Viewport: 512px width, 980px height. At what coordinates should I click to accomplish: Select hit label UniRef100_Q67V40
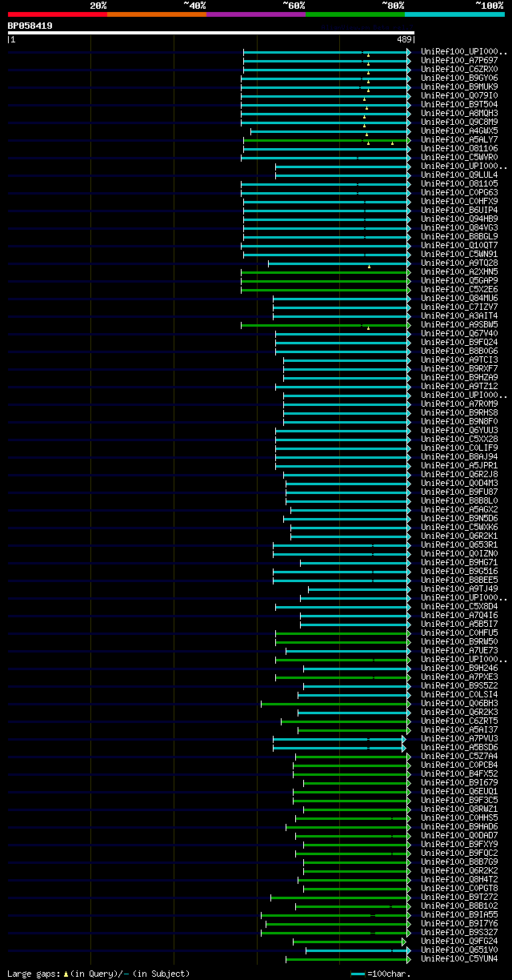(x=459, y=334)
